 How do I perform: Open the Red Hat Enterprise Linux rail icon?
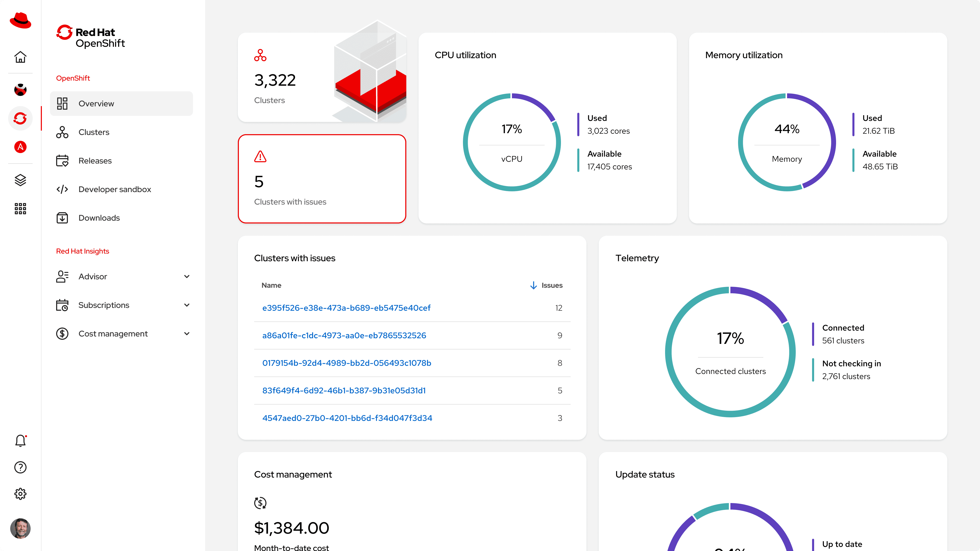pos(20,90)
